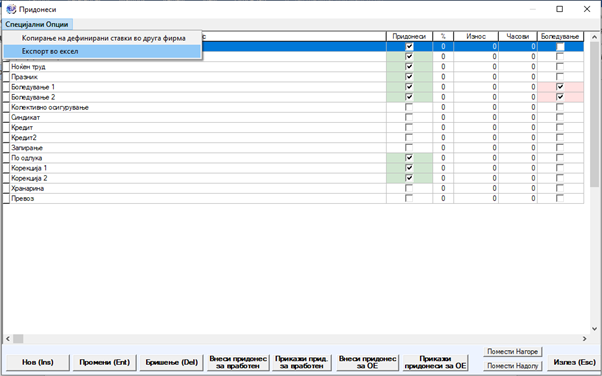
Task: Check Придонеси checkbox for Синдикат
Action: click(x=409, y=117)
